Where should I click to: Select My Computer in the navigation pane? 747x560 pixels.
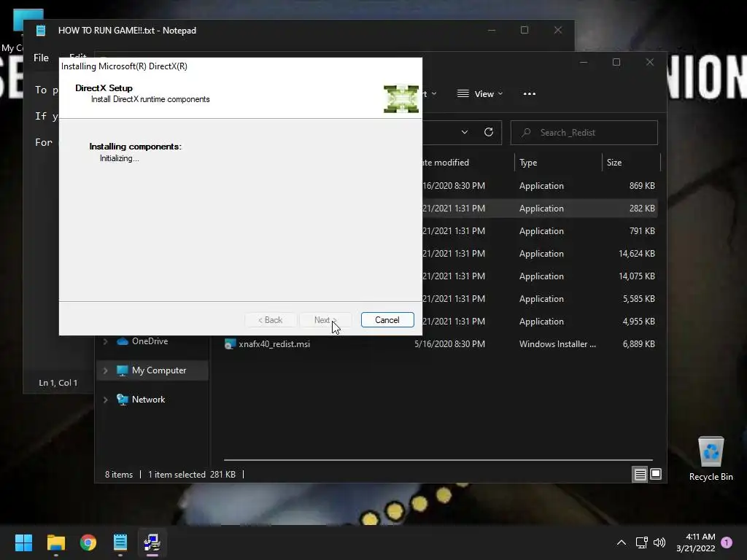pyautogui.click(x=158, y=370)
